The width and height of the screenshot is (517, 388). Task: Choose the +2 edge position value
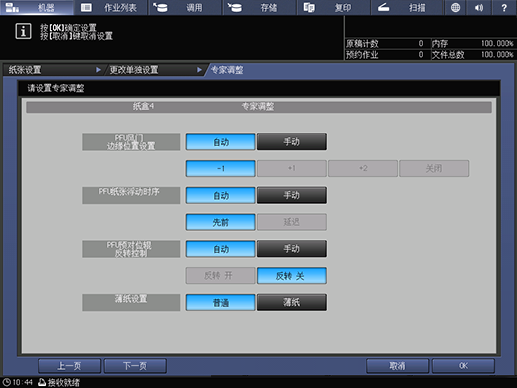click(363, 169)
